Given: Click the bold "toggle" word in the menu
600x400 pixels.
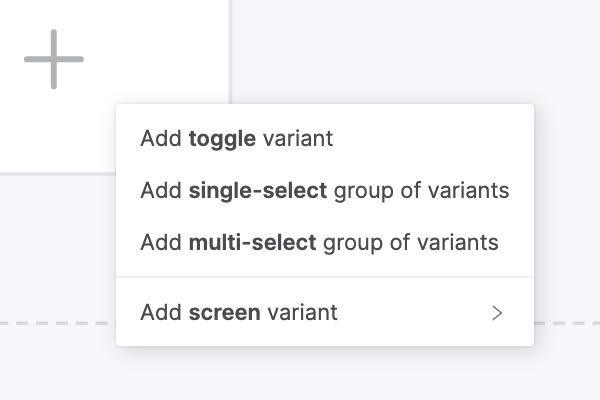Looking at the screenshot, I should click(222, 139).
